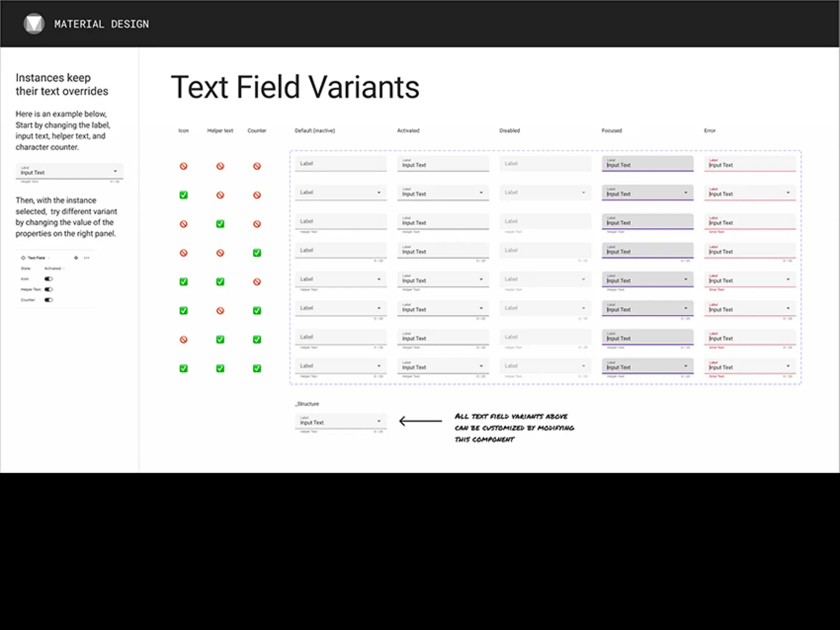Toggle the Icon switch in properties panel

48,279
